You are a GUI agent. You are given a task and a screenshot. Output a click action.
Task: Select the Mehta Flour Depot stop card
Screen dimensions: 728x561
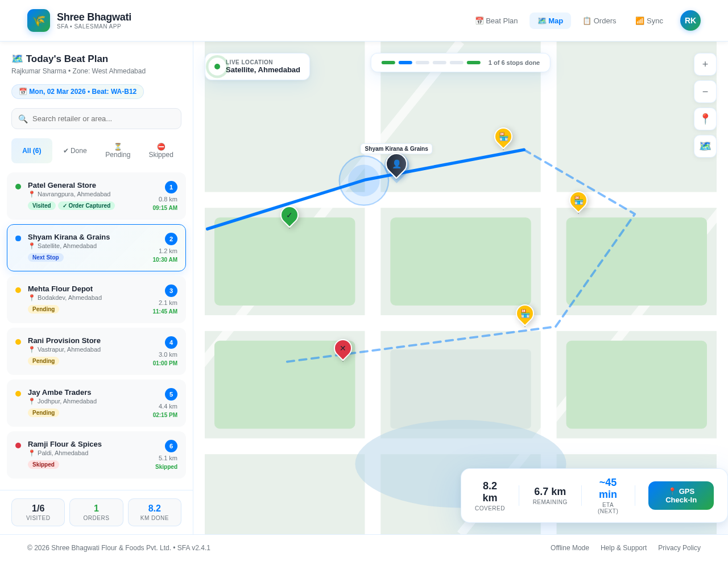[96, 299]
